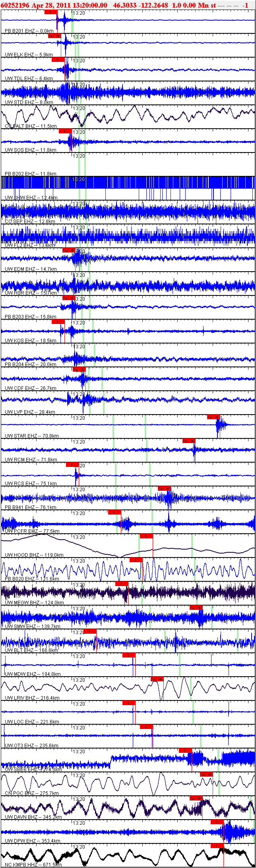Click the red pick marker on UW LOC trace
This screenshot has height=868, width=256.
pos(129,703)
